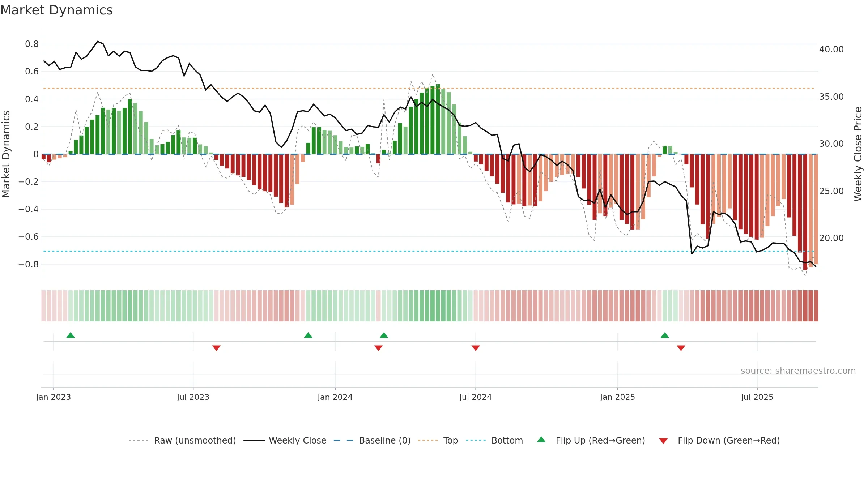Click the 35.00 price axis label
This screenshot has width=868, height=488.
tap(831, 97)
